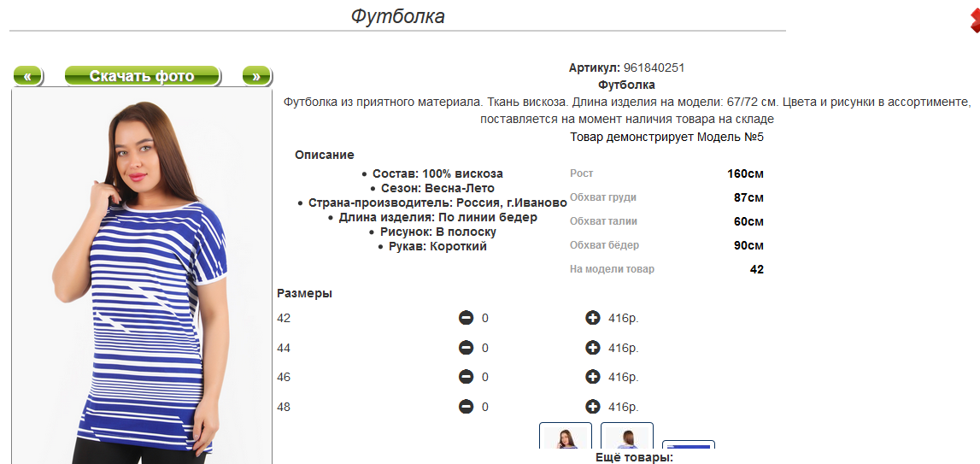The image size is (980, 464).
Task: Go to previous photo with « button
Action: (27, 76)
